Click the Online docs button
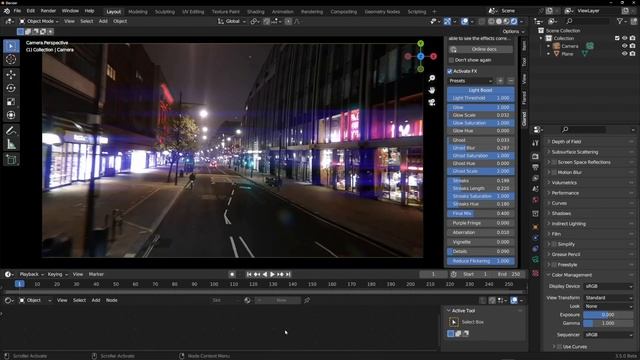Image resolution: width=640 pixels, height=360 pixels. coord(481,49)
